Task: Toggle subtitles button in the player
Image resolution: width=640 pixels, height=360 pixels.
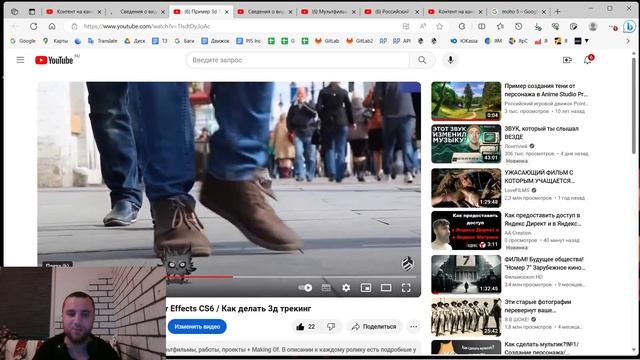Action: pyautogui.click(x=326, y=288)
